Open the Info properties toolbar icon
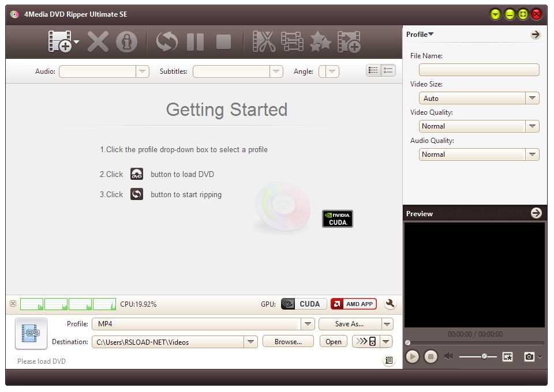554x392 pixels. [126, 42]
